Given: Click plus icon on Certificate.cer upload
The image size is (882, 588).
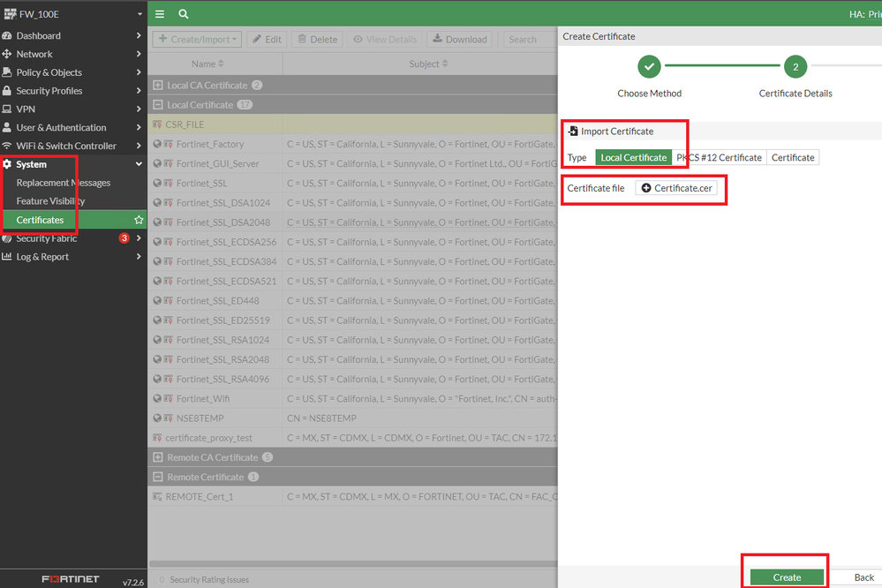Looking at the screenshot, I should pyautogui.click(x=646, y=188).
